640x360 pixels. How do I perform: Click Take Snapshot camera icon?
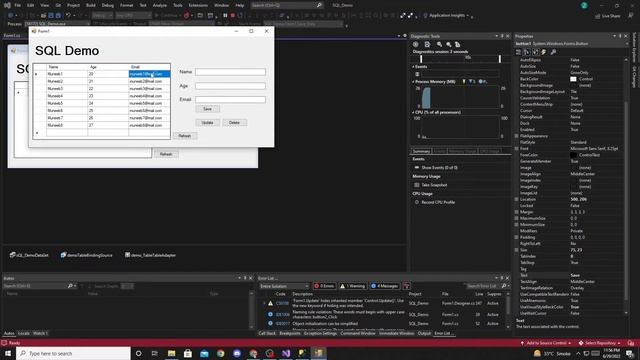[x=417, y=185]
